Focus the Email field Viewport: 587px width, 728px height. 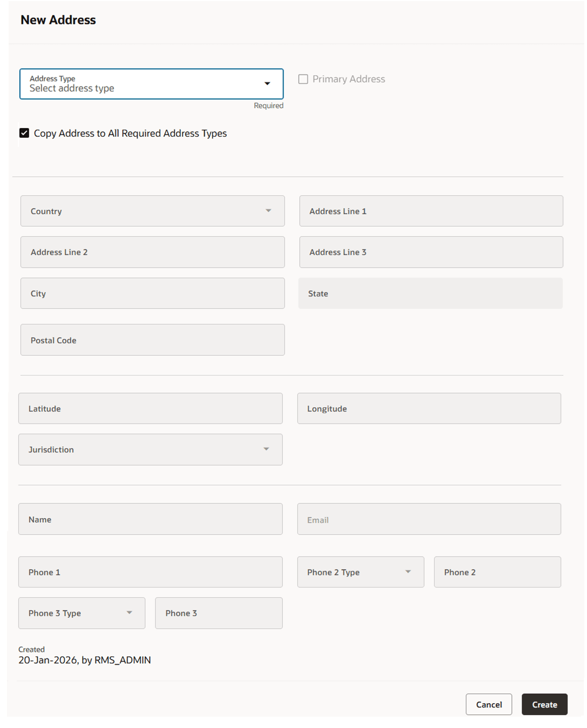(429, 520)
